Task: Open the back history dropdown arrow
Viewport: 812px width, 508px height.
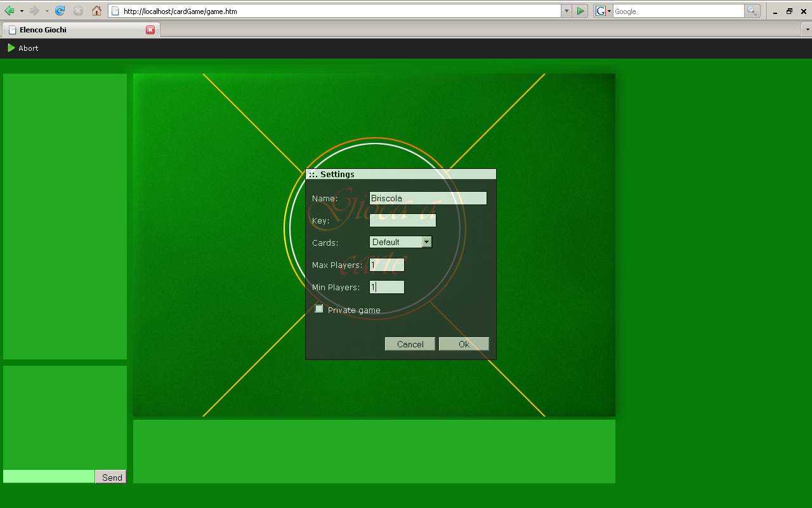Action: pyautogui.click(x=22, y=11)
